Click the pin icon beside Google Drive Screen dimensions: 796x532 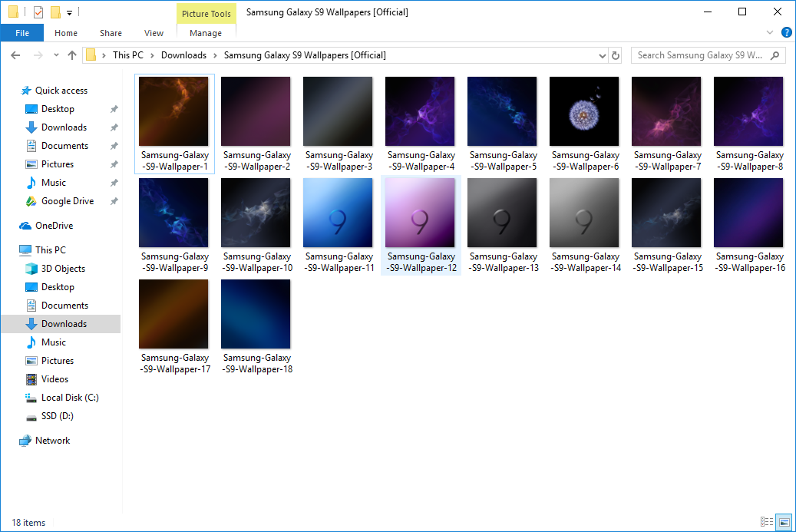pyautogui.click(x=114, y=201)
